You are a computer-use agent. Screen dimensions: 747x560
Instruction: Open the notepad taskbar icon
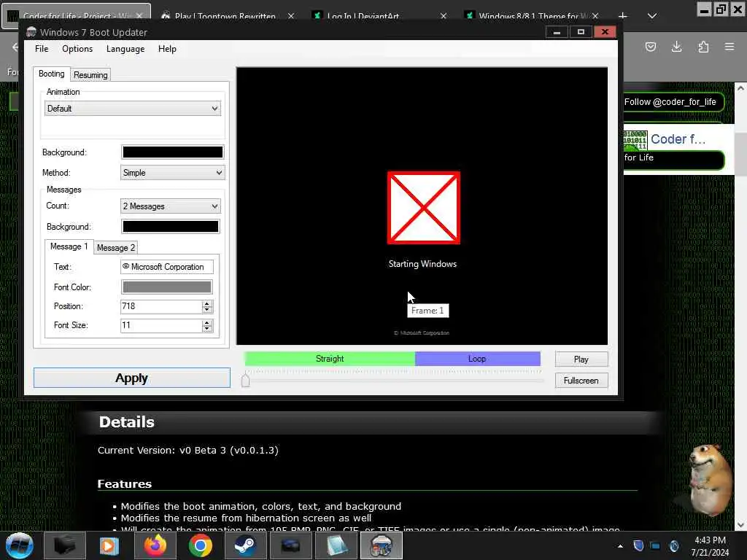pos(336,545)
